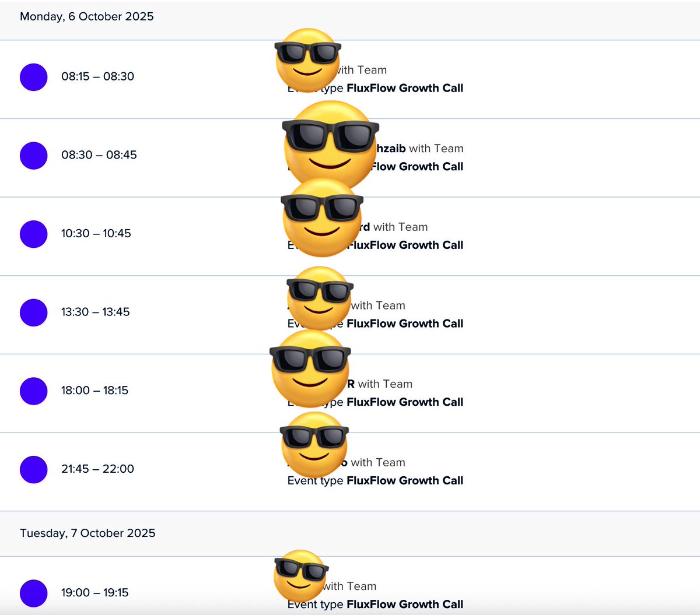Open 'R with Team' in the 18:00 row

coord(380,384)
